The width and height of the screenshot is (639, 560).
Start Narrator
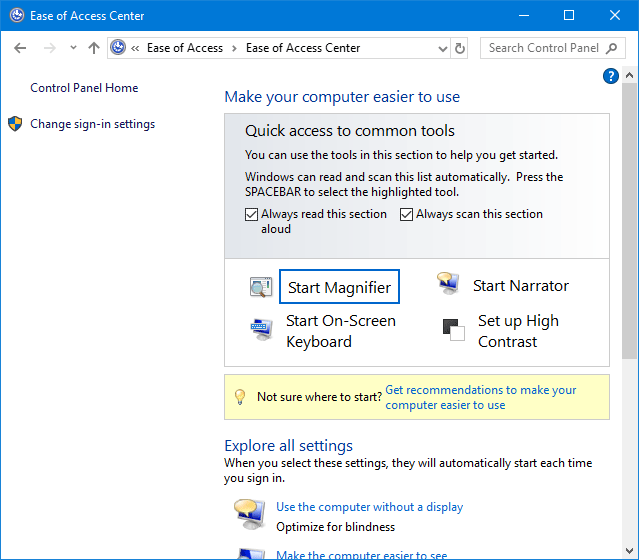[x=520, y=286]
